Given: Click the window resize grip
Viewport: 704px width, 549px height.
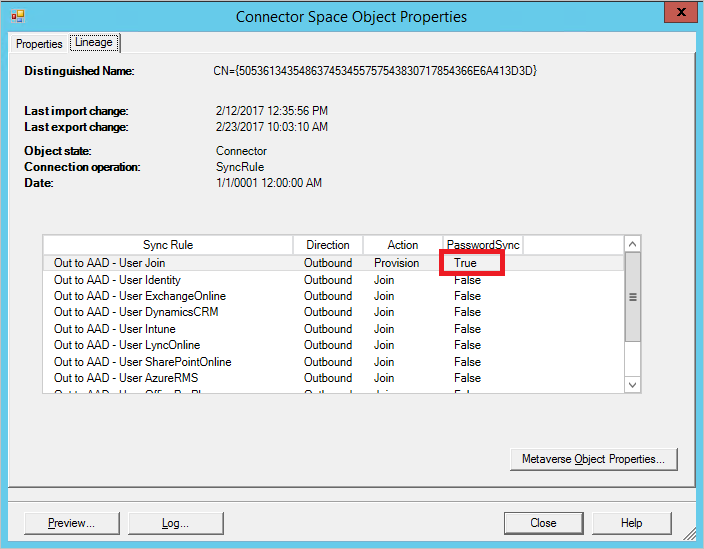Looking at the screenshot, I should [689, 534].
